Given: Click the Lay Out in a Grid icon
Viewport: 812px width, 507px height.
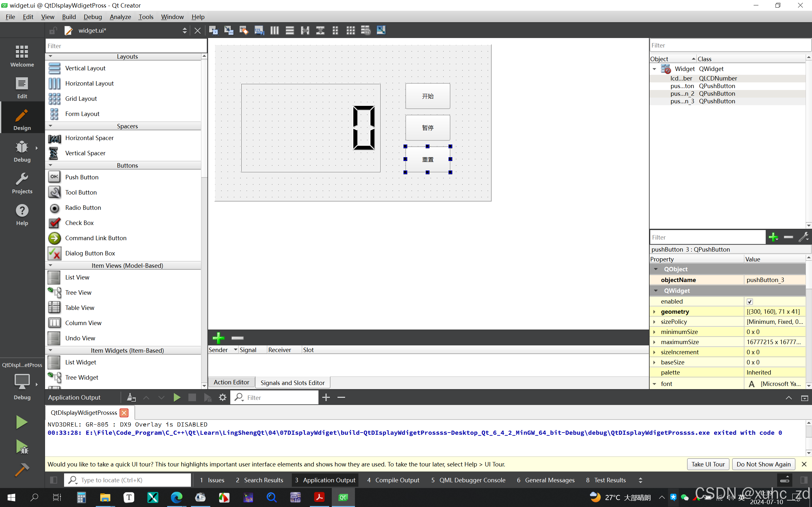Looking at the screenshot, I should click(350, 30).
